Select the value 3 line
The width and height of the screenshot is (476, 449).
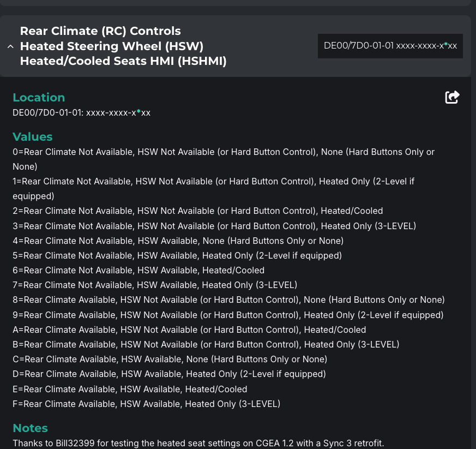(x=214, y=226)
